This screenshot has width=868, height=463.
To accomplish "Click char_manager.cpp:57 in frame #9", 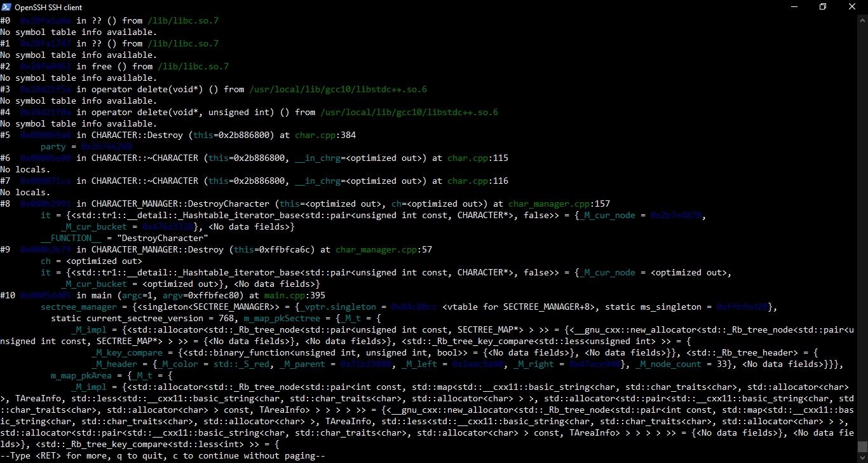I will pyautogui.click(x=383, y=250).
